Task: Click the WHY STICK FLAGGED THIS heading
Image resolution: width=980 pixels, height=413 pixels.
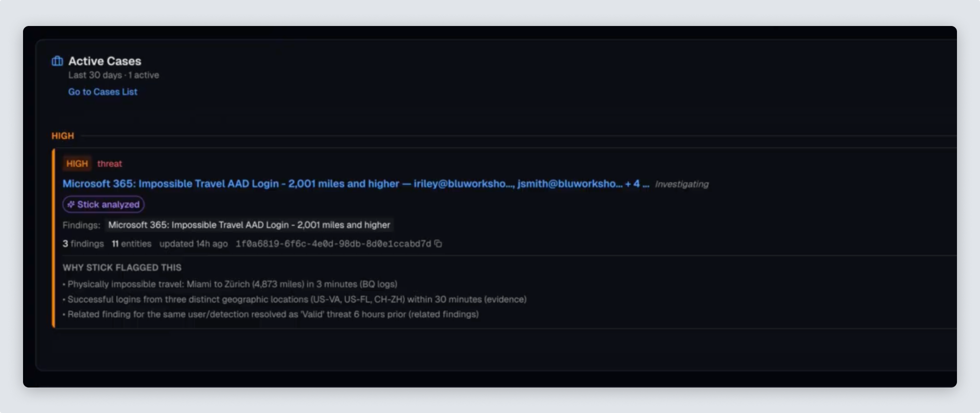Action: (122, 267)
